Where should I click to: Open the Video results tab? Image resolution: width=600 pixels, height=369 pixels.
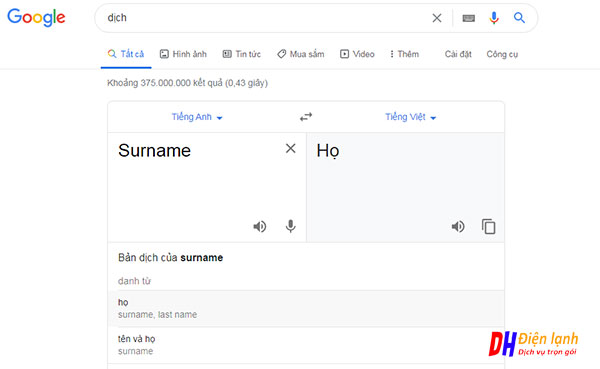click(357, 54)
